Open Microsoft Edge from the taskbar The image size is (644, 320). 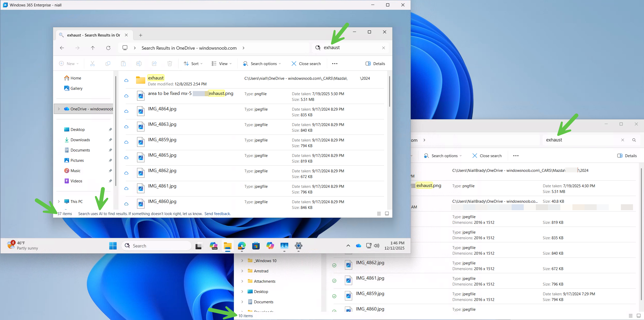tap(242, 246)
